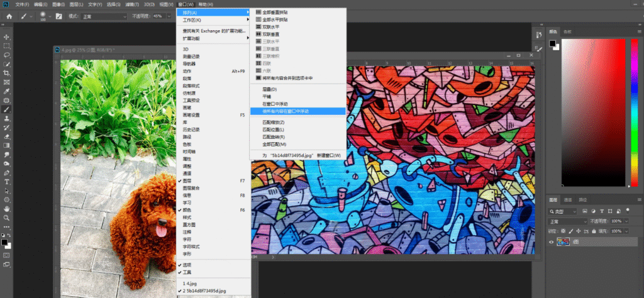Toggle the 选项 (Options) bar check item

214,265
